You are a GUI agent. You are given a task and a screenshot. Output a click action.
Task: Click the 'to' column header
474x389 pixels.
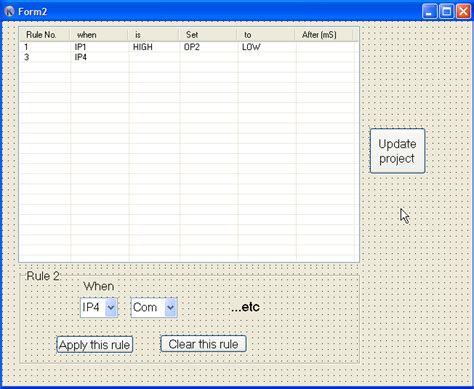pos(266,35)
